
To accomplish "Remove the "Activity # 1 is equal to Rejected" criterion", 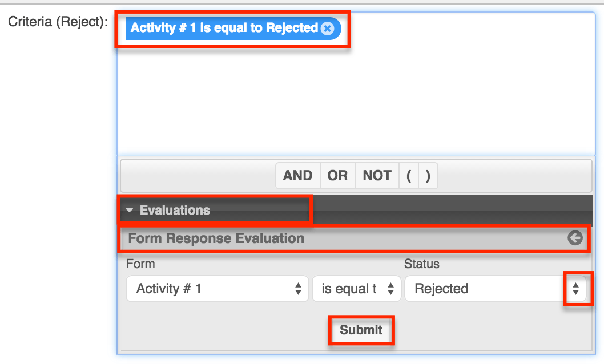I will [x=327, y=28].
